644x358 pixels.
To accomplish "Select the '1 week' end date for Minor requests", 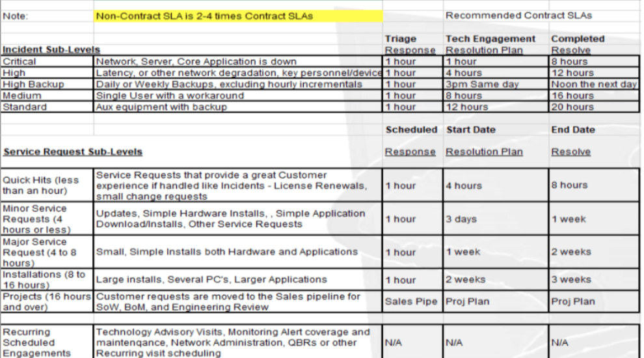I will (593, 219).
